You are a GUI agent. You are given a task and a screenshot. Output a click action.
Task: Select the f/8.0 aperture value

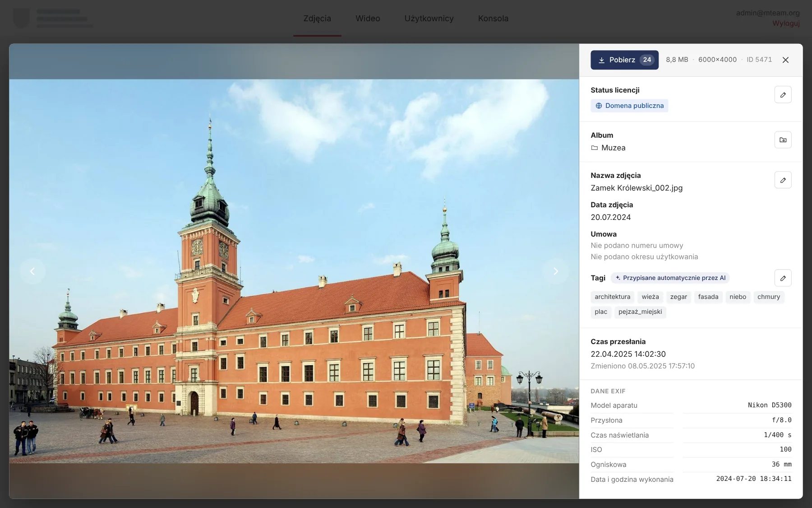click(782, 420)
